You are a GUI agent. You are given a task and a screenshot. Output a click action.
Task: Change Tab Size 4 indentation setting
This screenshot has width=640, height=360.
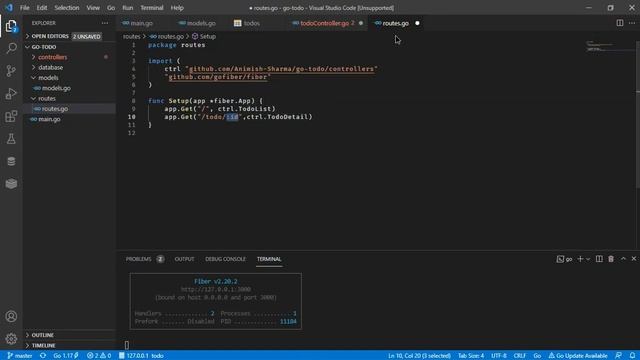(471, 356)
